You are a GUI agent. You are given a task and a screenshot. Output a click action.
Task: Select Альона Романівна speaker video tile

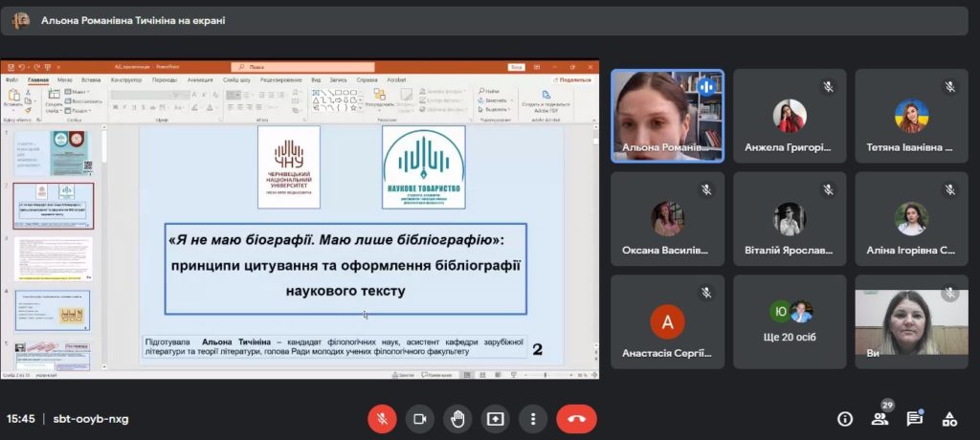click(667, 116)
